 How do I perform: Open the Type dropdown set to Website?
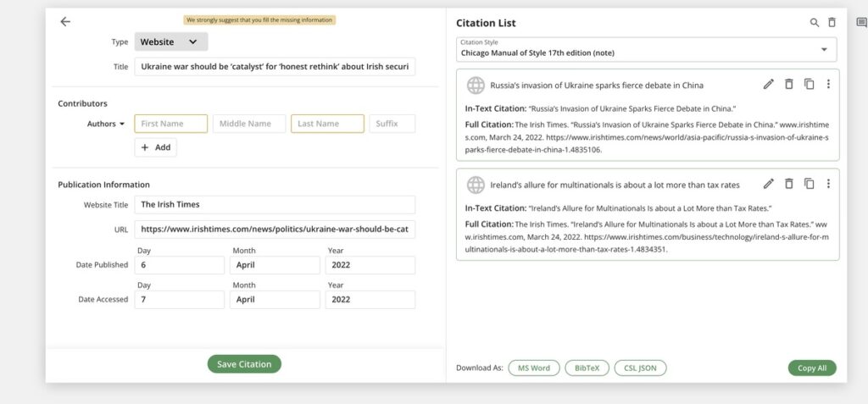coord(170,42)
